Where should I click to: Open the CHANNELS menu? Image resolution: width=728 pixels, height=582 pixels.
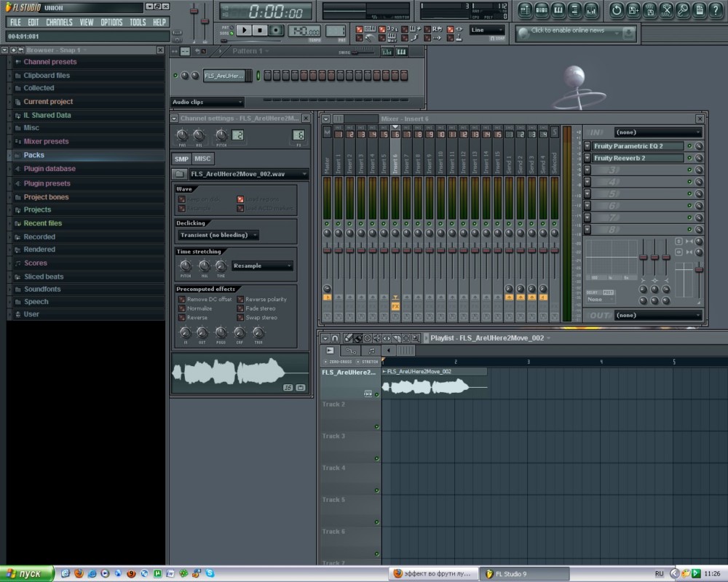point(59,22)
